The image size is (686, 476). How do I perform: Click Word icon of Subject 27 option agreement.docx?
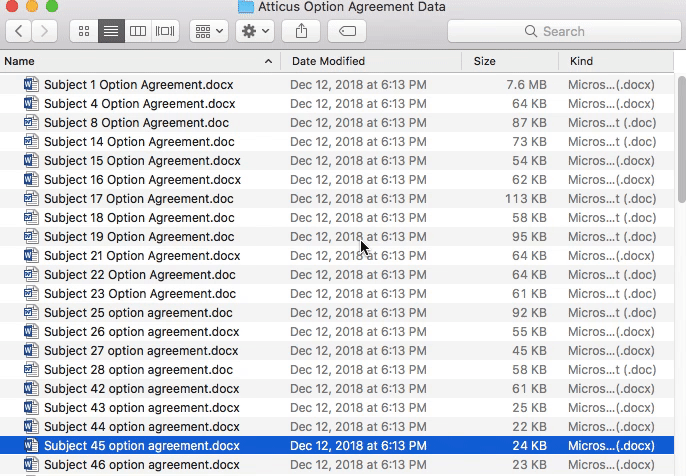click(x=31, y=350)
